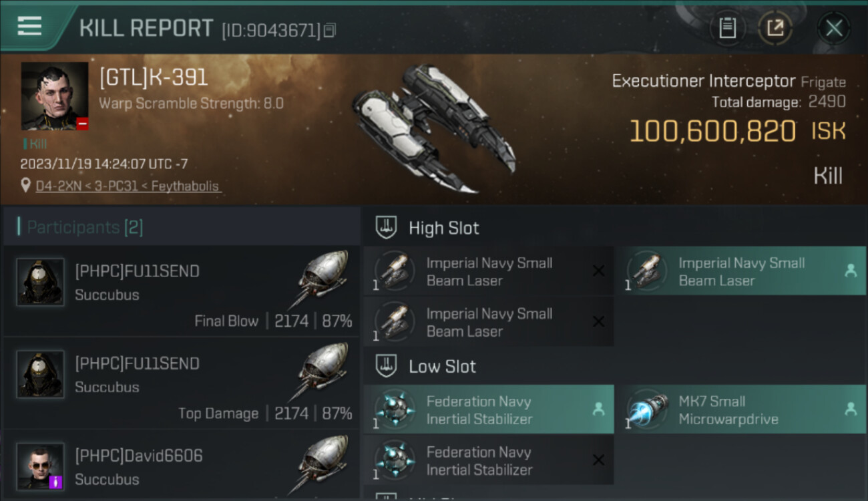Click the person icon on MK7 Microwarpdrive

851,409
